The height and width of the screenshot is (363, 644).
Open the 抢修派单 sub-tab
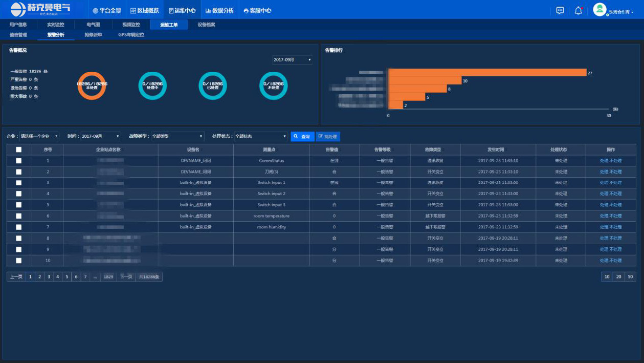pos(93,35)
